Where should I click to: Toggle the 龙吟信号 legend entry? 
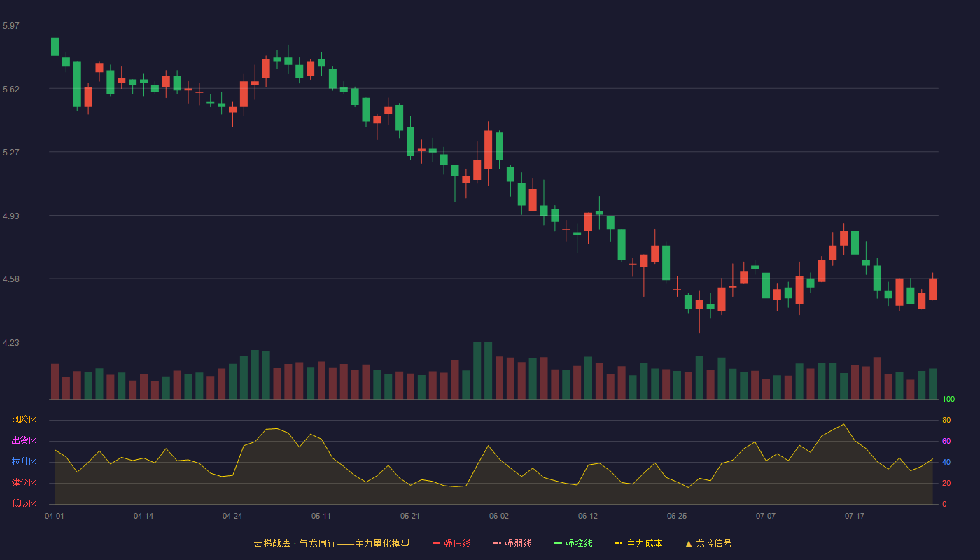pos(708,543)
